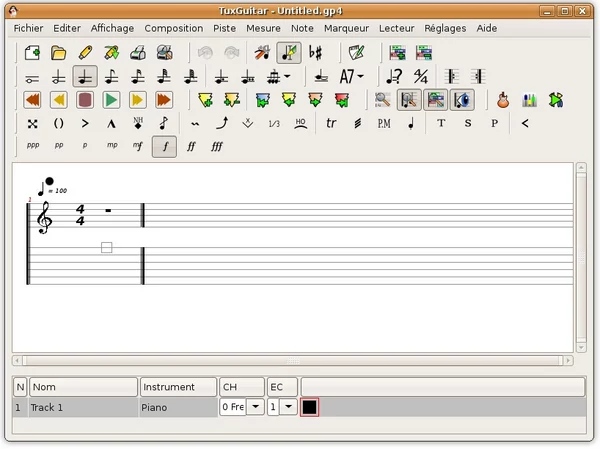Toggle the double dotted note option
This screenshot has width=600, height=449.
(x=248, y=77)
